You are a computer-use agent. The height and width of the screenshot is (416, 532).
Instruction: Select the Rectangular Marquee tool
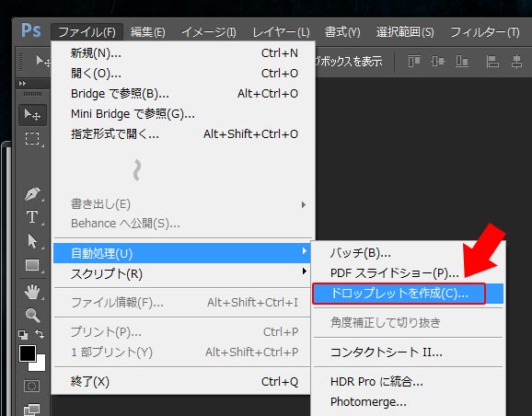coord(32,139)
